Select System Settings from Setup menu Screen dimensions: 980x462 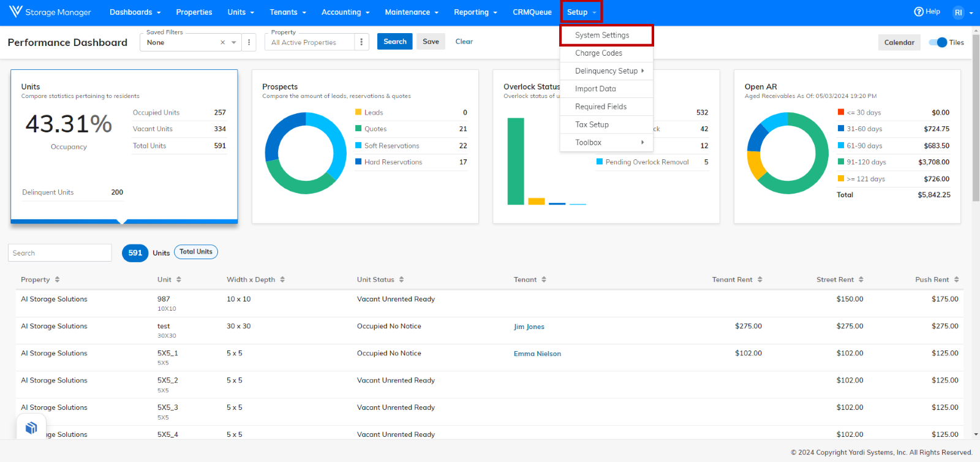pos(606,35)
